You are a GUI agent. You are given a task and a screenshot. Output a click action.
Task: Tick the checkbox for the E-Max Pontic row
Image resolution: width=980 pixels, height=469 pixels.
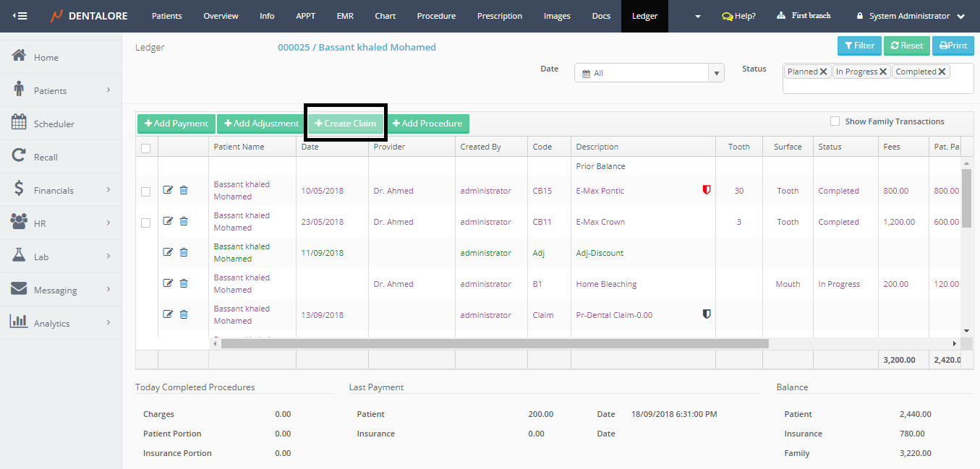pyautogui.click(x=146, y=192)
